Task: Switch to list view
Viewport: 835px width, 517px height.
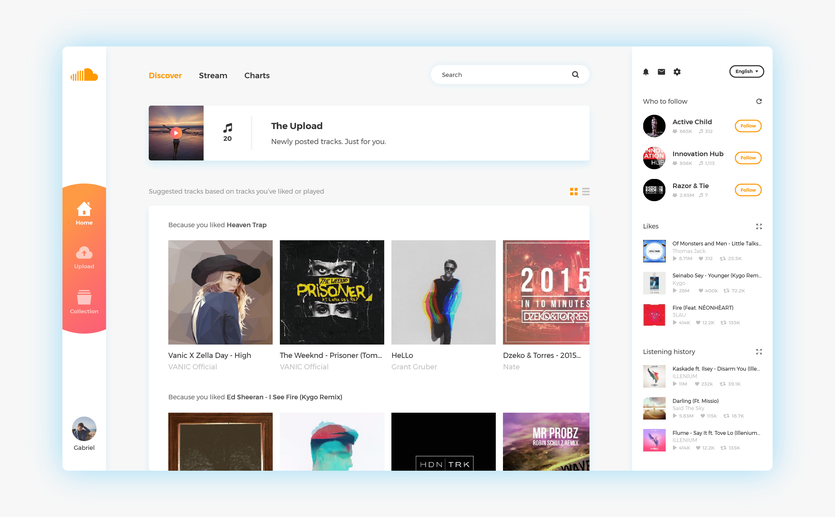Action: click(x=586, y=191)
